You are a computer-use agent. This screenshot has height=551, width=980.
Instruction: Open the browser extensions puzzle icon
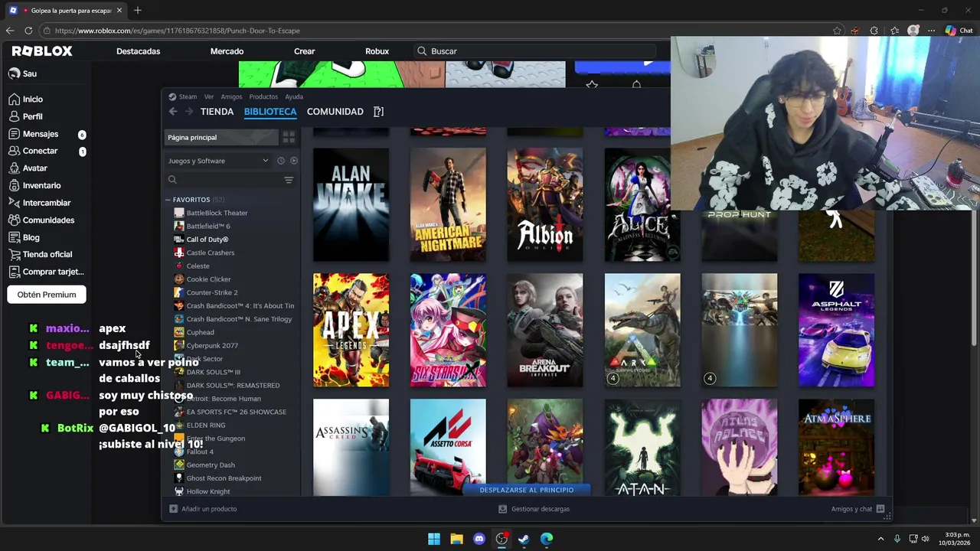pos(874,31)
